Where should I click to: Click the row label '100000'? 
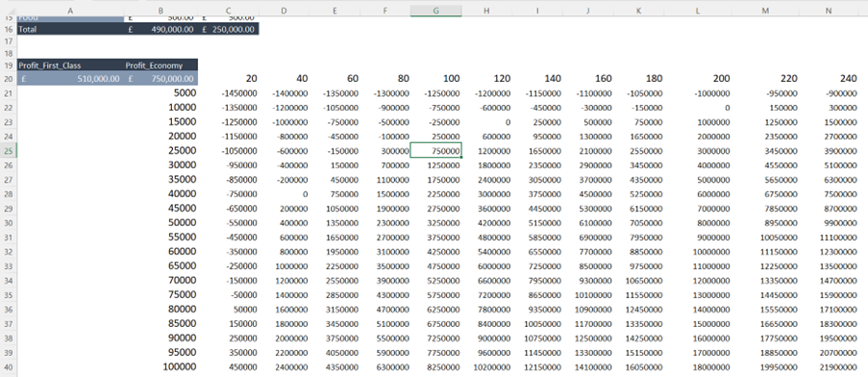161,366
